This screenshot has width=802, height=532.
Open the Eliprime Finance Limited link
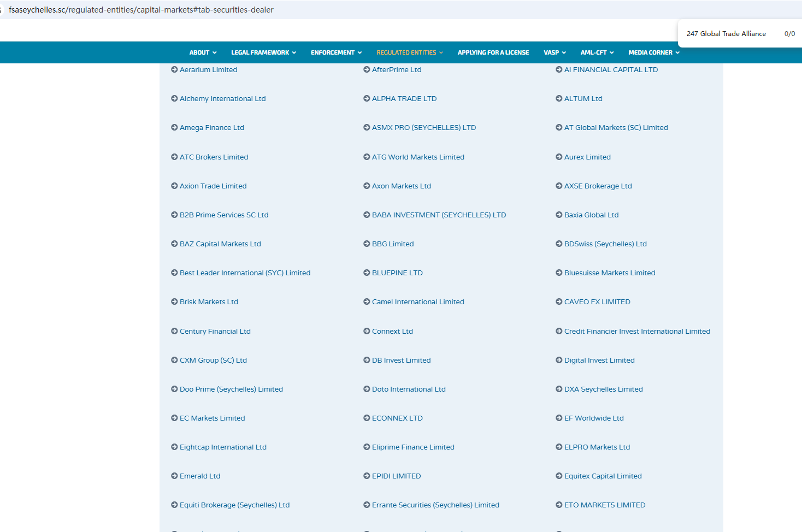(x=413, y=447)
